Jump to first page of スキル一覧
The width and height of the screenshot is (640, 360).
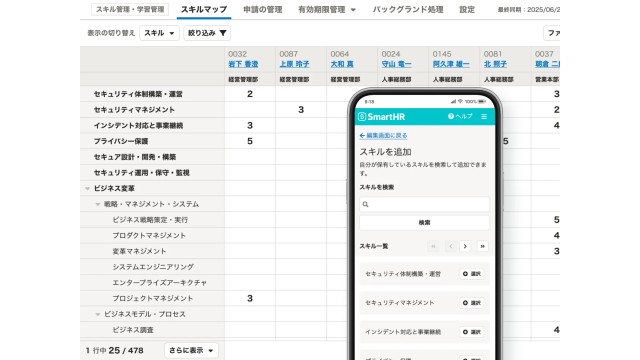(x=433, y=246)
